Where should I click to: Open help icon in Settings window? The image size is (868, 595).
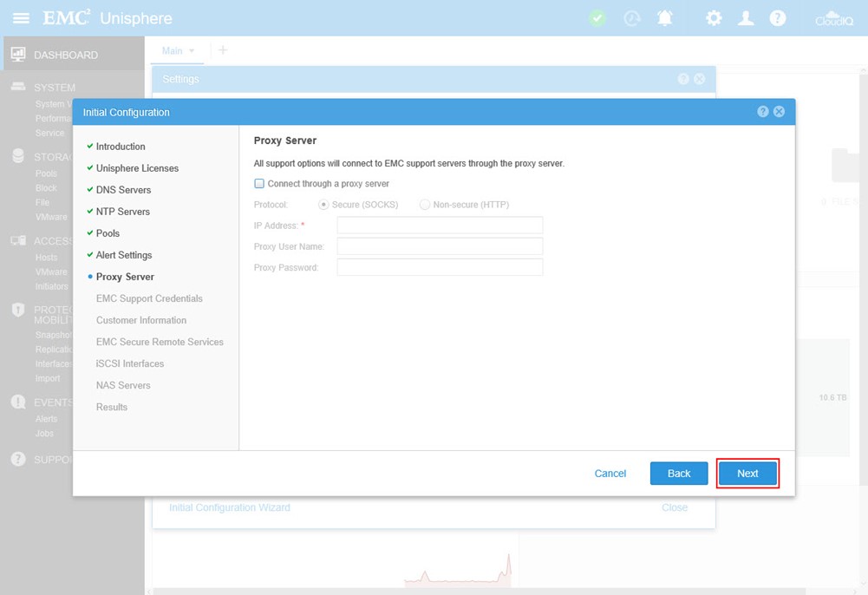683,79
